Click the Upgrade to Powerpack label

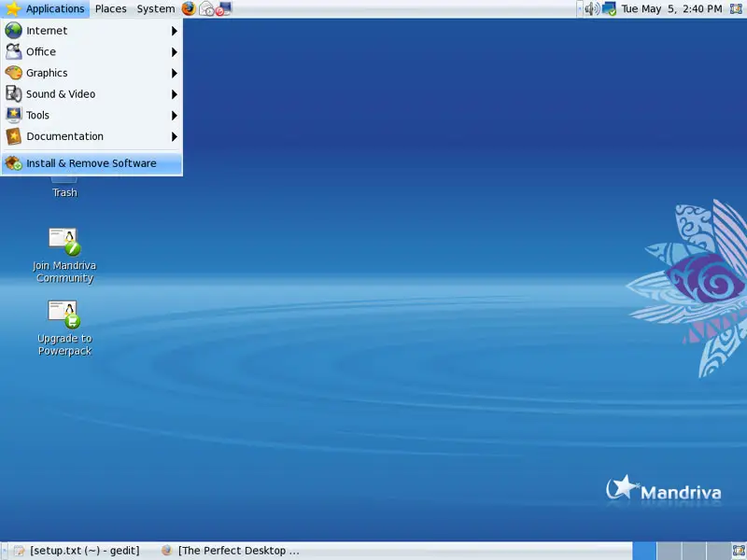(x=64, y=344)
